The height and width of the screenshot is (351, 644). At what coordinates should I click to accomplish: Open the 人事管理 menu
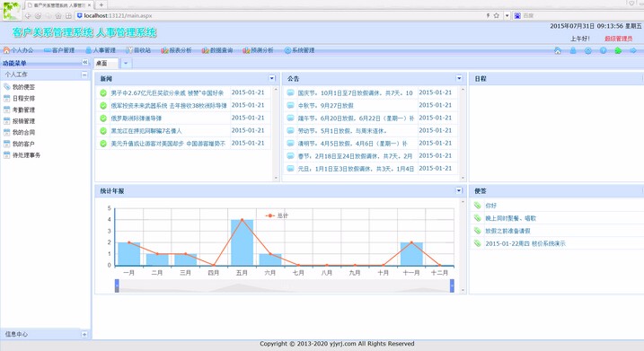pos(101,50)
